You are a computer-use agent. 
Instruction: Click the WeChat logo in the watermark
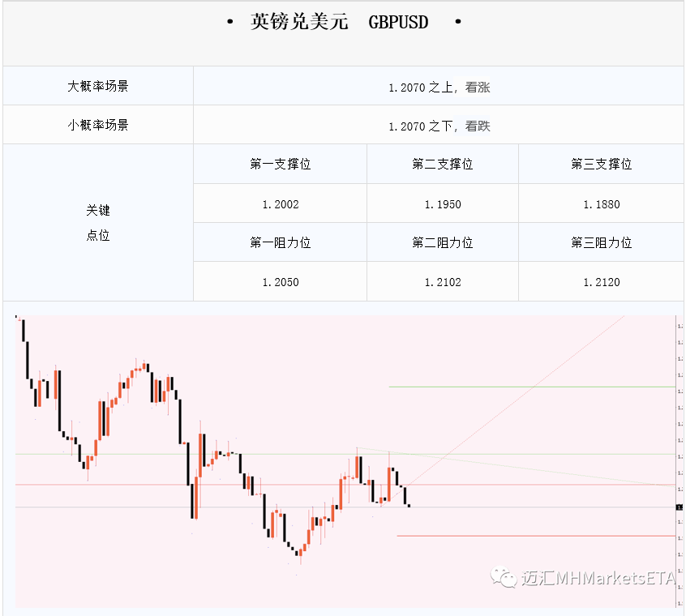pyautogui.click(x=503, y=578)
